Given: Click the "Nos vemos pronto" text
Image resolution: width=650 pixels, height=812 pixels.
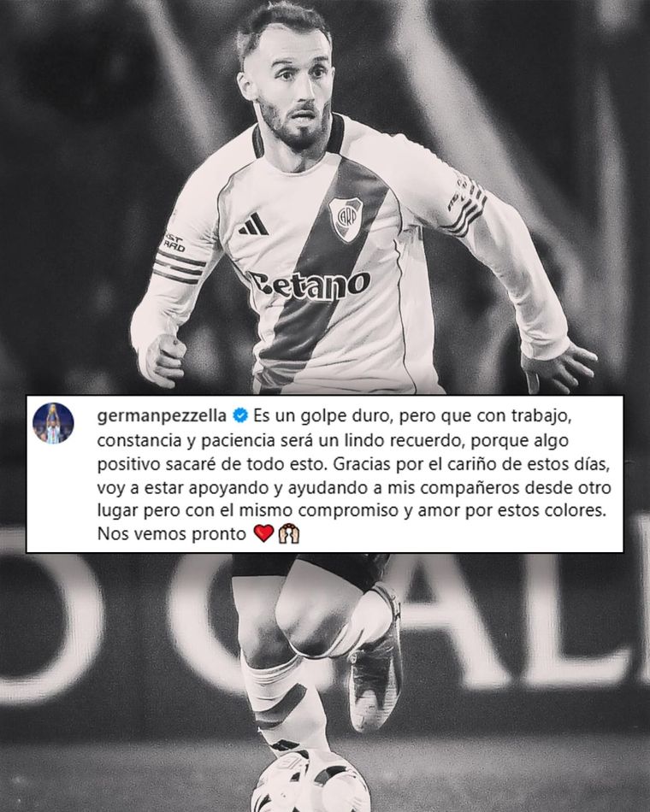Looking at the screenshot, I should tap(172, 534).
